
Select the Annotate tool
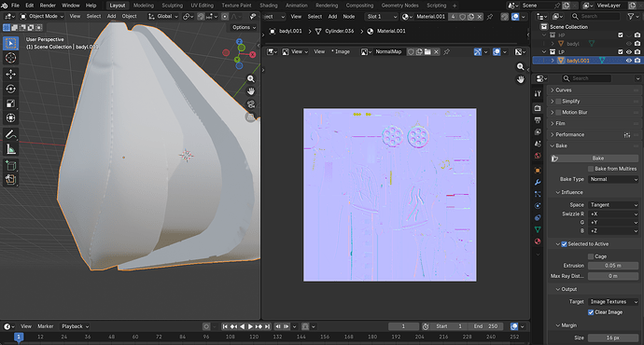(10, 134)
